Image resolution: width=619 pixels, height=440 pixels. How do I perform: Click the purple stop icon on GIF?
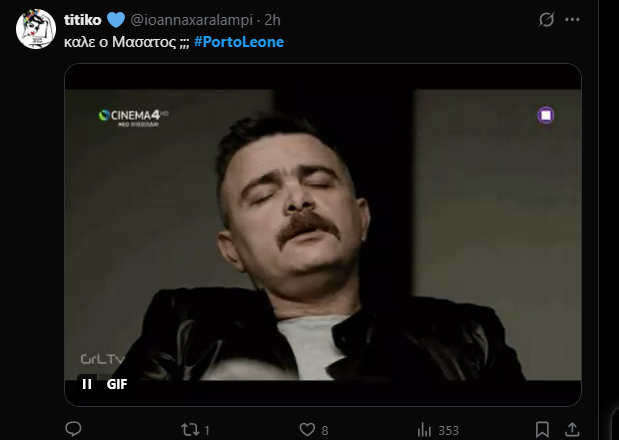click(545, 115)
